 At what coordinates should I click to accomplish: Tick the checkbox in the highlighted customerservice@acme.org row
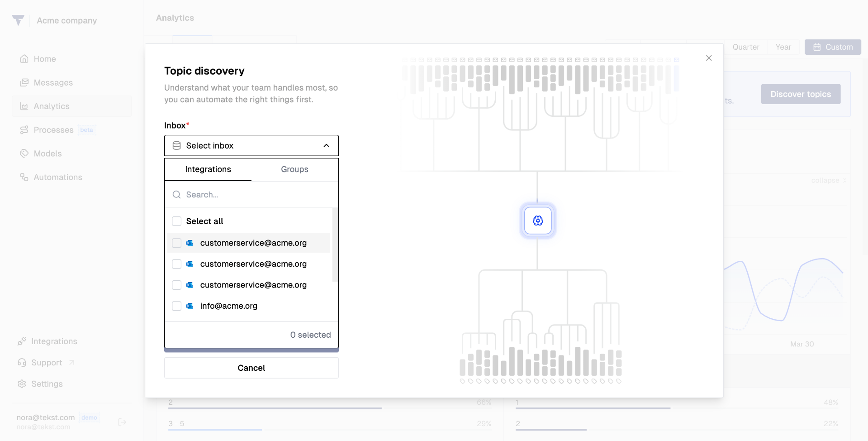coord(177,243)
